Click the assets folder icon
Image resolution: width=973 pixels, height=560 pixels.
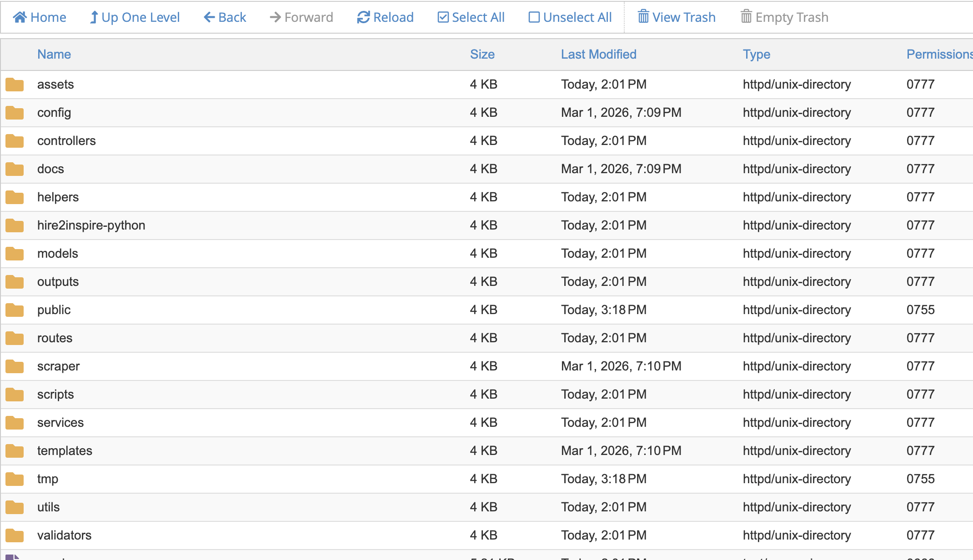click(x=15, y=85)
